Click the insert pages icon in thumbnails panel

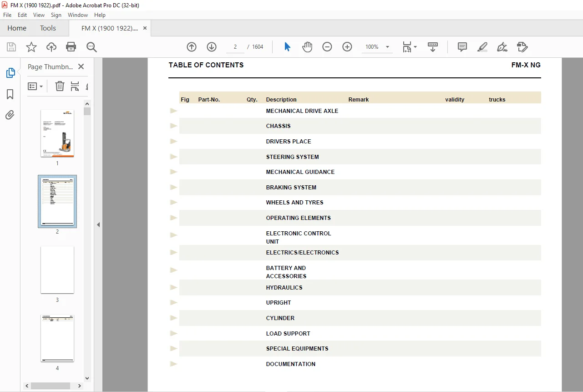click(75, 86)
